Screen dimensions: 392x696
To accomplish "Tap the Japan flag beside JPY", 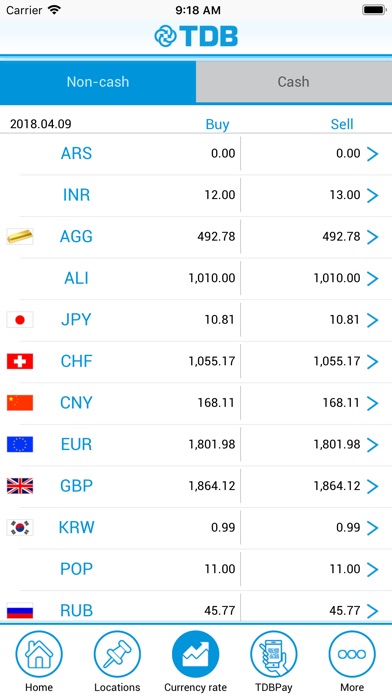I will click(x=20, y=320).
